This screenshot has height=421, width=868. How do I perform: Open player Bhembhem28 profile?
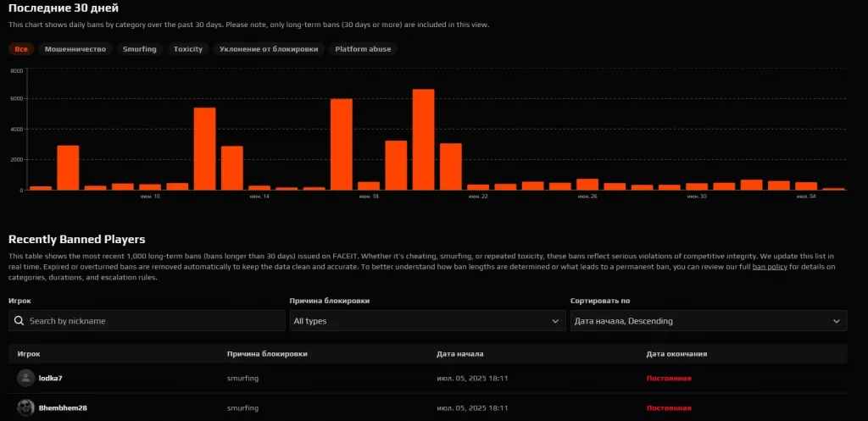tap(63, 408)
